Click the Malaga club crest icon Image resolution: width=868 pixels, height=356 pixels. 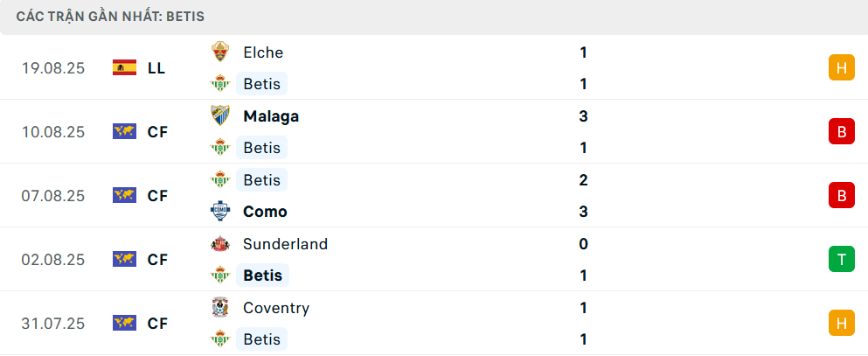point(220,116)
